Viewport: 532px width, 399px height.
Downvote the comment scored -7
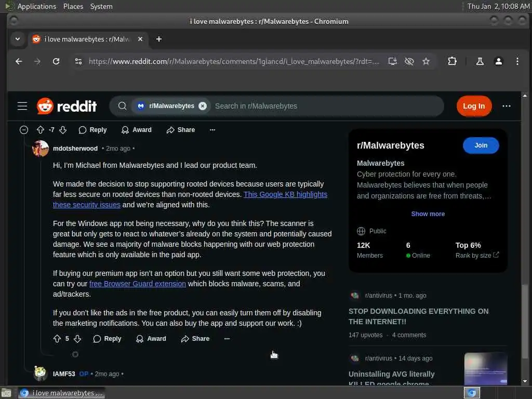tap(63, 130)
